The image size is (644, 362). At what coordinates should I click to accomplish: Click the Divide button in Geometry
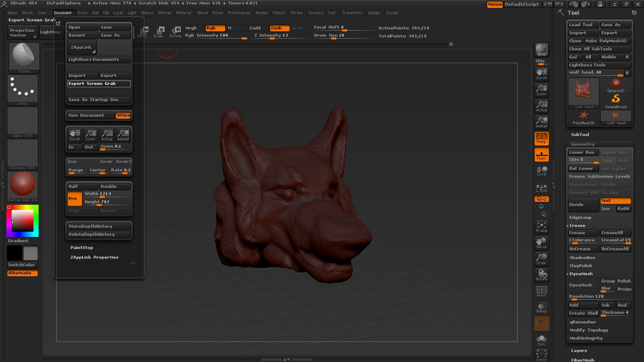tap(583, 205)
